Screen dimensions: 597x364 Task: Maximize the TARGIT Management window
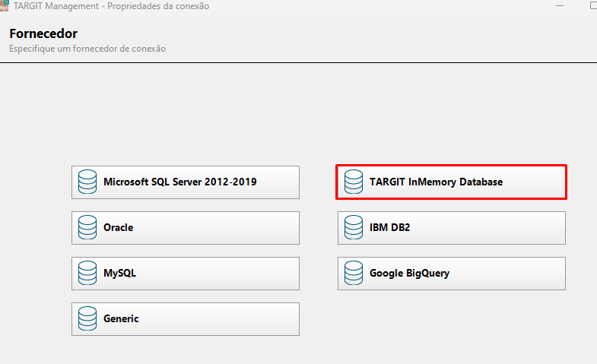click(x=593, y=5)
